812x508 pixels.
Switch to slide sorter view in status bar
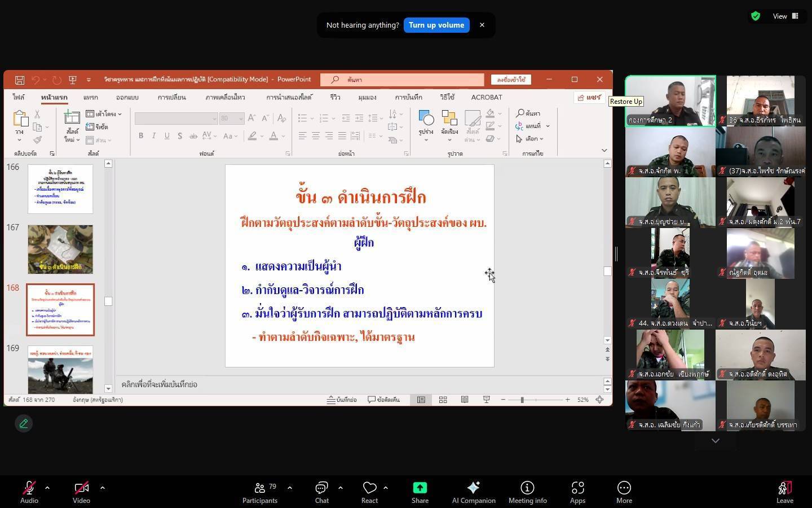443,400
